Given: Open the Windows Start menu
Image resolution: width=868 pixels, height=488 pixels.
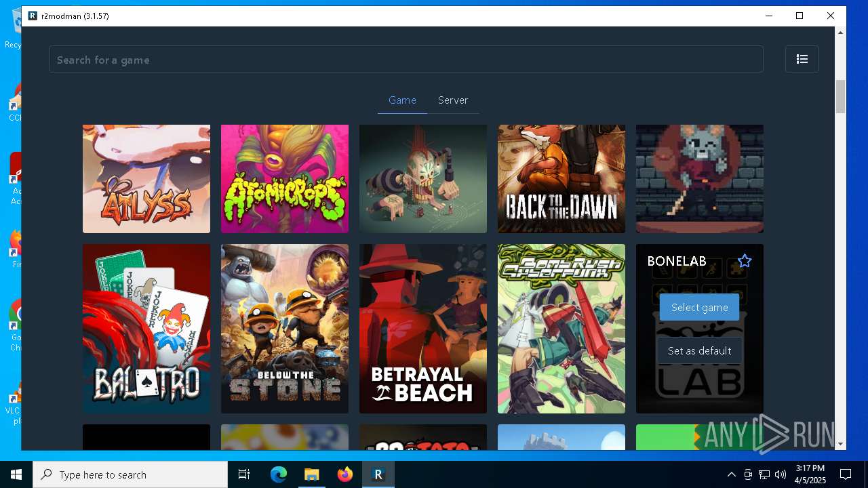Looking at the screenshot, I should pos(16,474).
